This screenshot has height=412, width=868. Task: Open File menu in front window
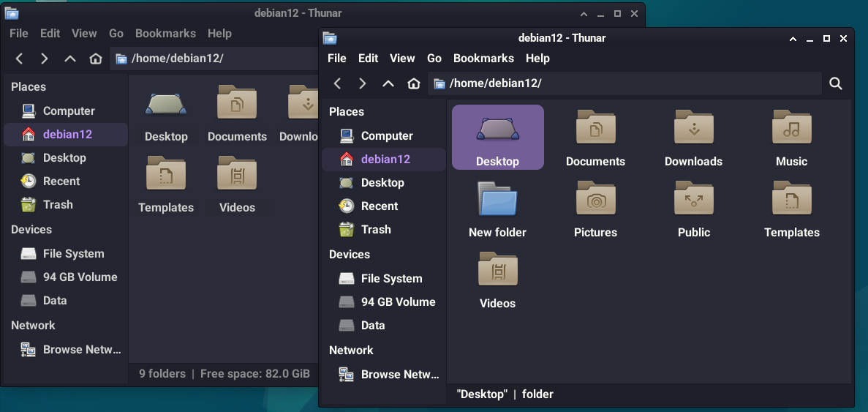[336, 58]
